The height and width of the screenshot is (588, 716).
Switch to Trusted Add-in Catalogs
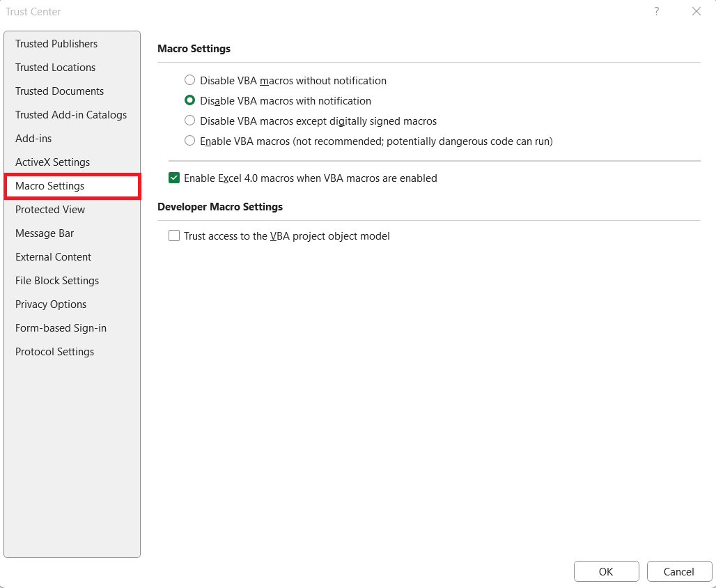pos(72,115)
